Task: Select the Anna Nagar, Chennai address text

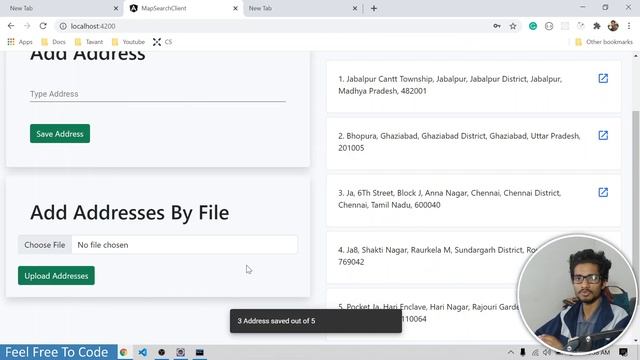Action: [x=449, y=199]
